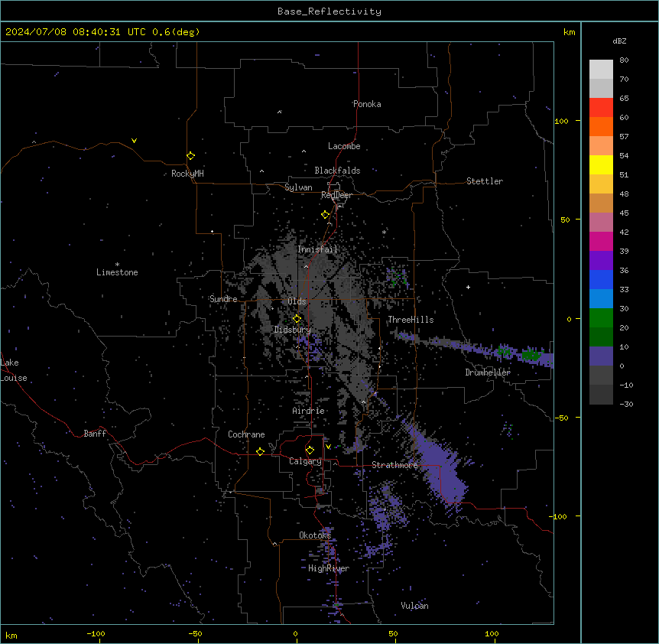
Task: Select the yellow station marker near RockyMH
Action: tap(190, 155)
